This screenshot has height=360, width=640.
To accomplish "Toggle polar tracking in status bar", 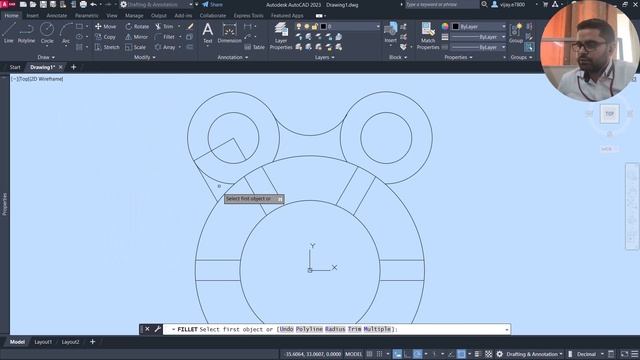I will click(417, 354).
